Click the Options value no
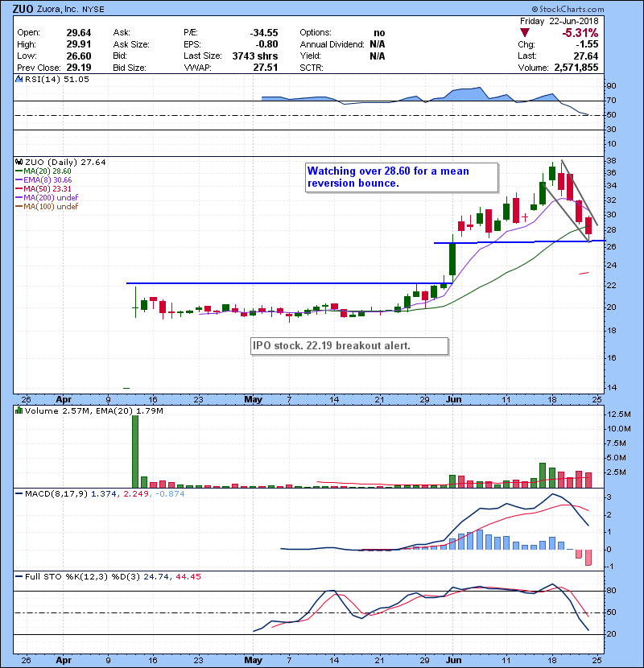 pyautogui.click(x=379, y=33)
